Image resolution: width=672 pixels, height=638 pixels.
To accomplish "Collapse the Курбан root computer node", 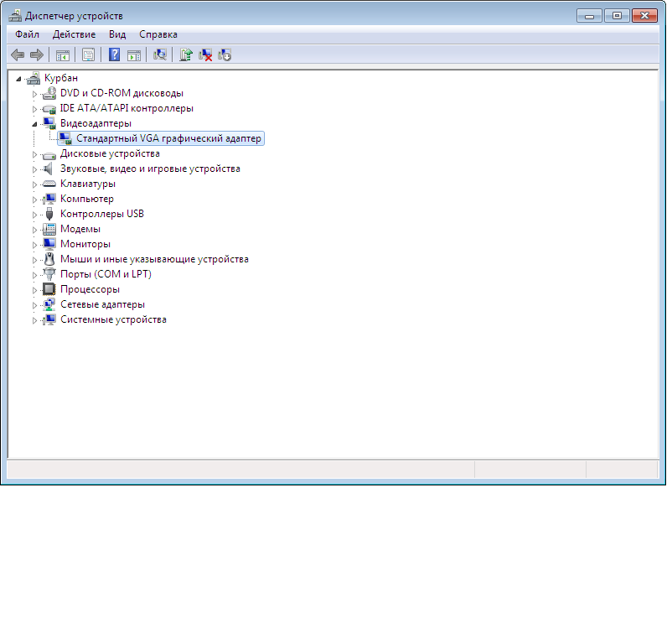I will (x=19, y=78).
